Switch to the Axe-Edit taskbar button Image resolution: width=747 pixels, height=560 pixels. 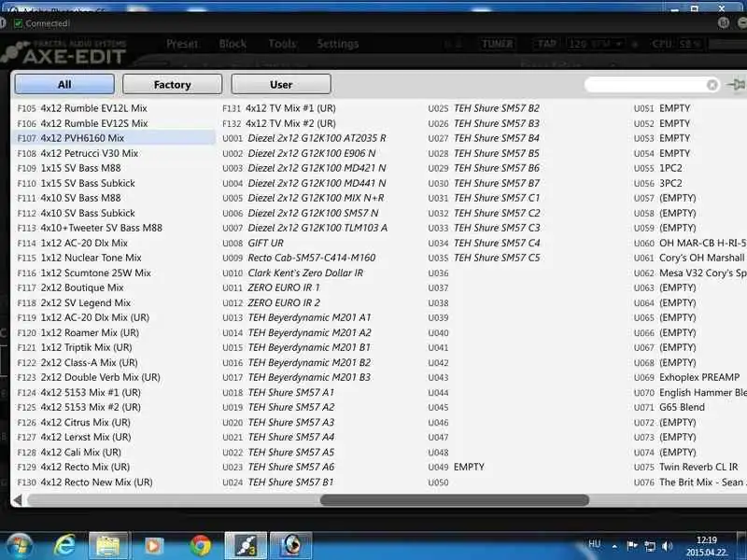click(246, 546)
